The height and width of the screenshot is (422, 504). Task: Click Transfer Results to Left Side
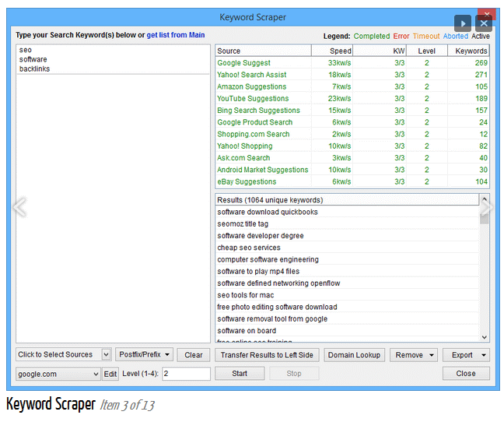pyautogui.click(x=267, y=355)
